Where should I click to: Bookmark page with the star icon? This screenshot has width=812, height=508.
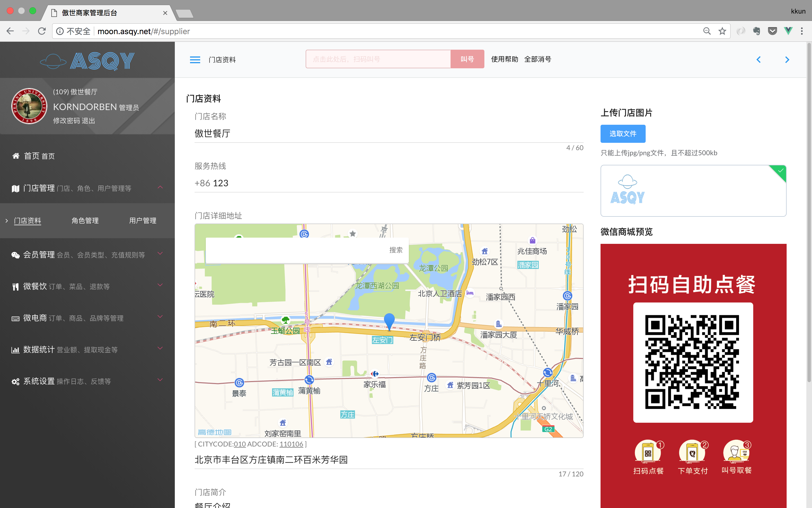[722, 31]
